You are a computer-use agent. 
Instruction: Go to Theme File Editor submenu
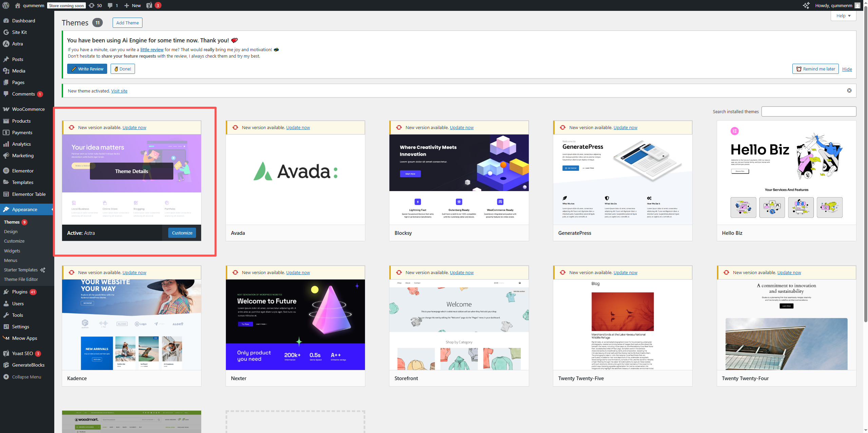[21, 279]
